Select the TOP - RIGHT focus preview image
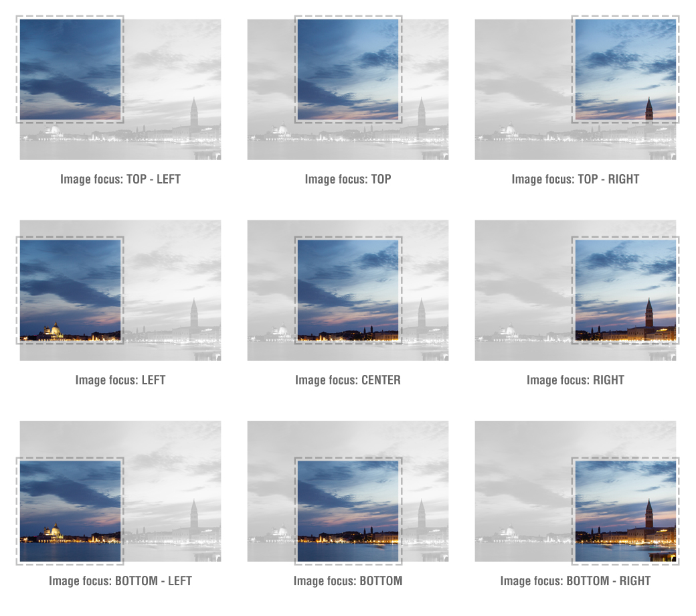 pyautogui.click(x=576, y=89)
